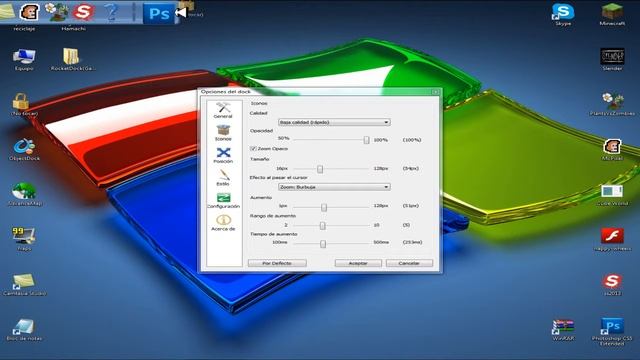This screenshot has width=640, height=360.
Task: Click the Plants vs Zombies flower dock icon
Action: coord(56,11)
